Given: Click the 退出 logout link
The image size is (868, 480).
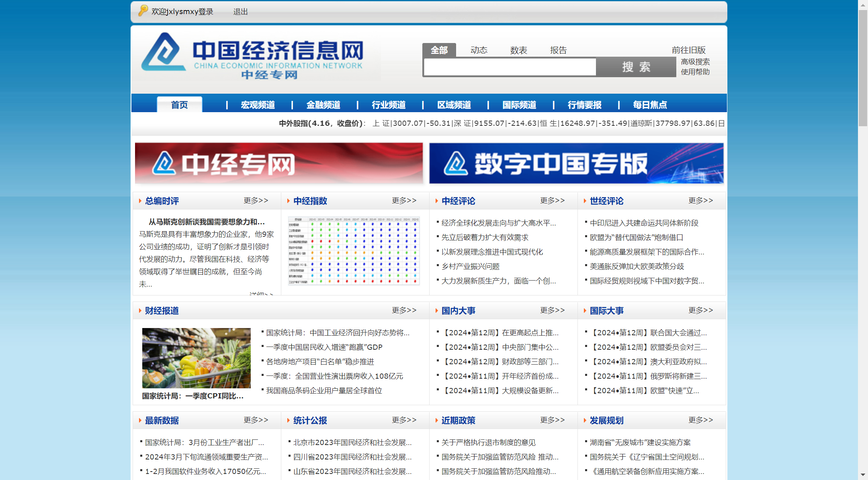Looking at the screenshot, I should point(240,12).
